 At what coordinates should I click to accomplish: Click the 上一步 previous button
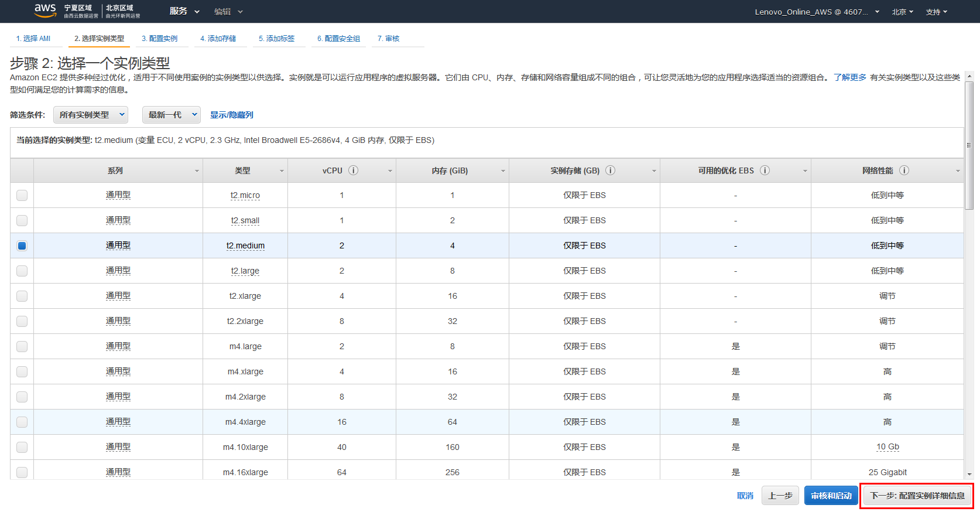[x=780, y=496]
